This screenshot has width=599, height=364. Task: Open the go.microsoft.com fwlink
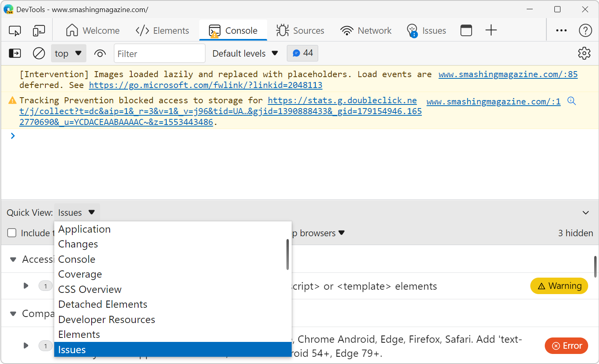coord(206,85)
